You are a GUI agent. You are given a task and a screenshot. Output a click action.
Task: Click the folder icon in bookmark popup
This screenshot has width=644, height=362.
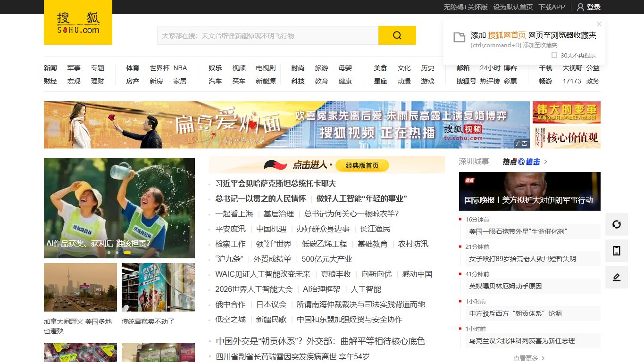click(459, 37)
